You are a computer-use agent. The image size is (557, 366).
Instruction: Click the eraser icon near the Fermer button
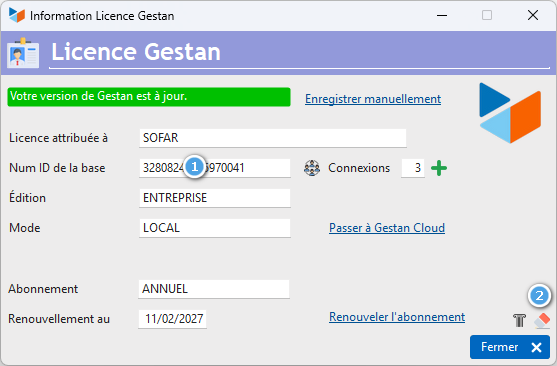[x=542, y=320]
